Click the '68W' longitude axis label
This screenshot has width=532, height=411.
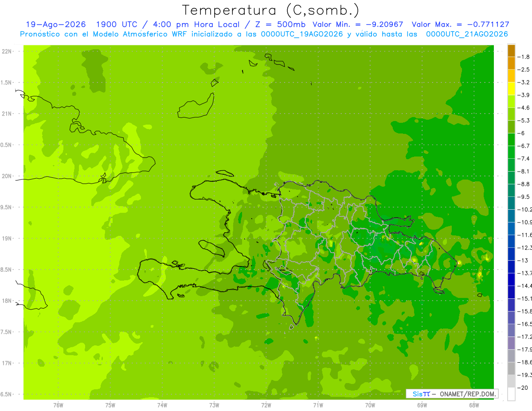coord(473,405)
